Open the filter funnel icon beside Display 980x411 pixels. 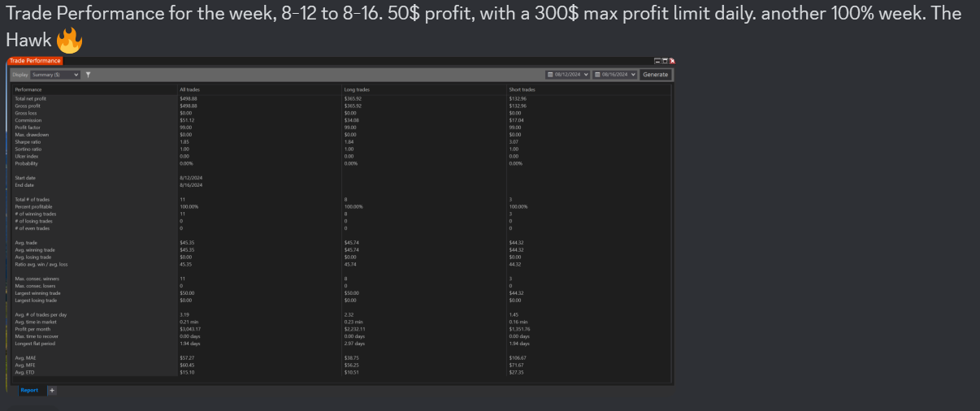[x=88, y=75]
